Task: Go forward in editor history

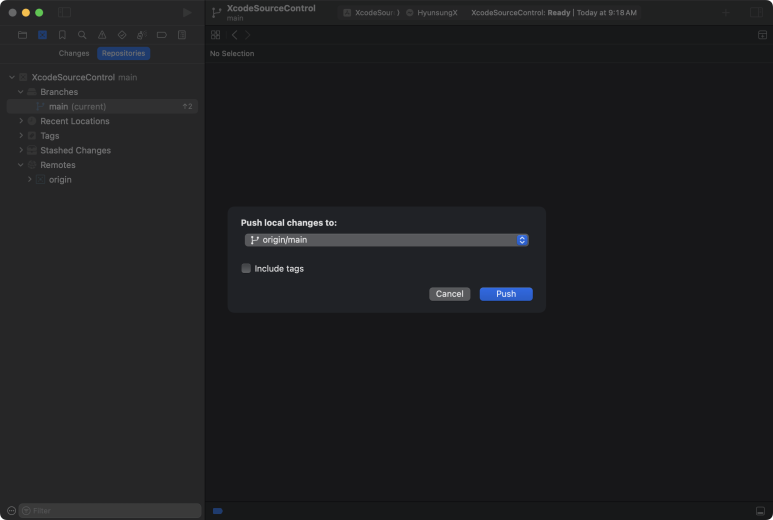Action: (x=247, y=35)
